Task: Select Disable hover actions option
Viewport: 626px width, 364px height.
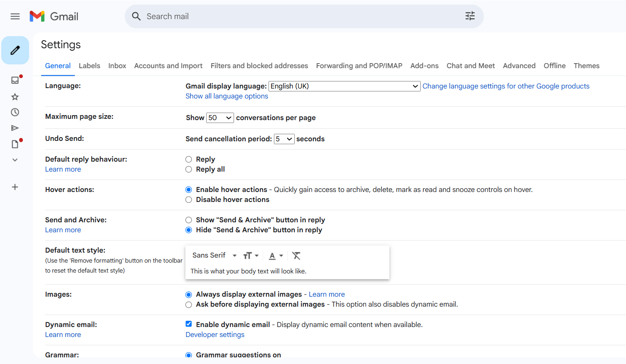Action: coord(189,200)
